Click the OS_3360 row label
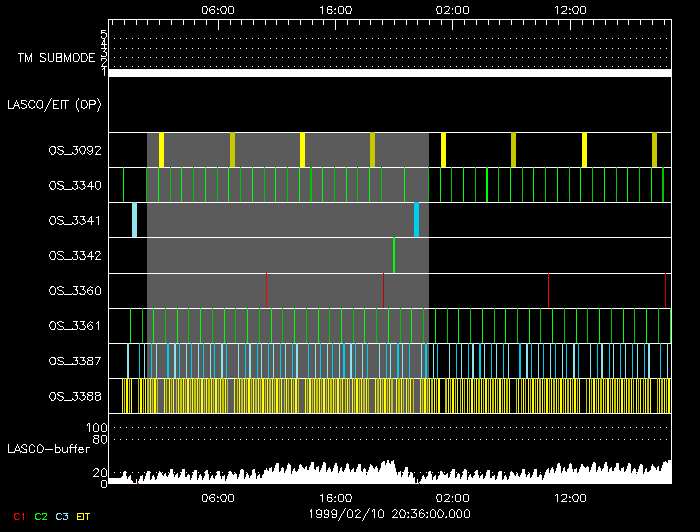Viewport: 700px width, 532px height. [x=74, y=291]
